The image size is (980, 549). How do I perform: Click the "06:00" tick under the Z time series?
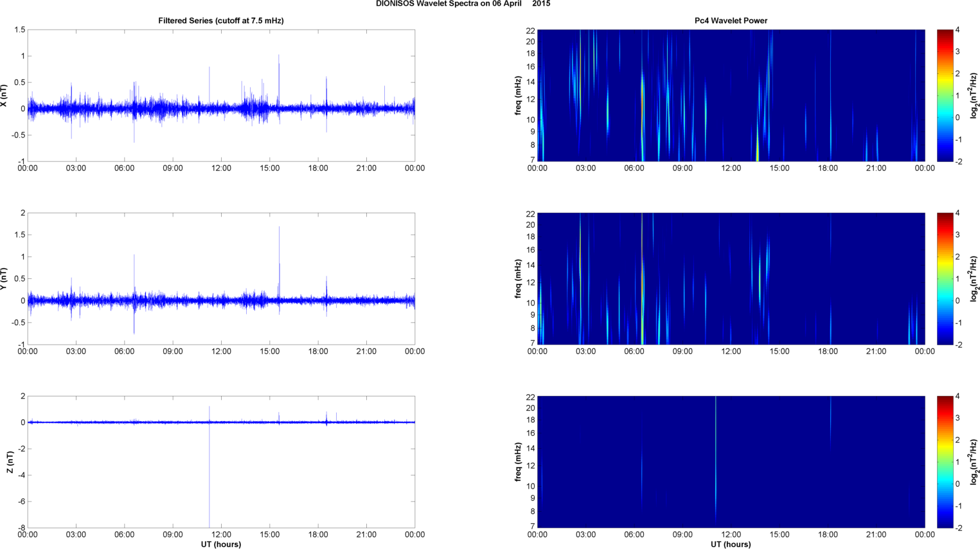click(124, 535)
